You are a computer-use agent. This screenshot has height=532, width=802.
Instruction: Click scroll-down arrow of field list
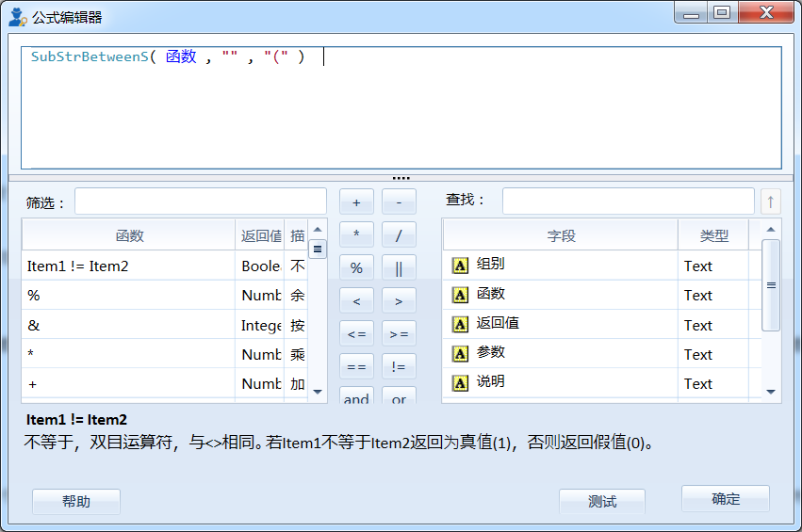[x=771, y=392]
